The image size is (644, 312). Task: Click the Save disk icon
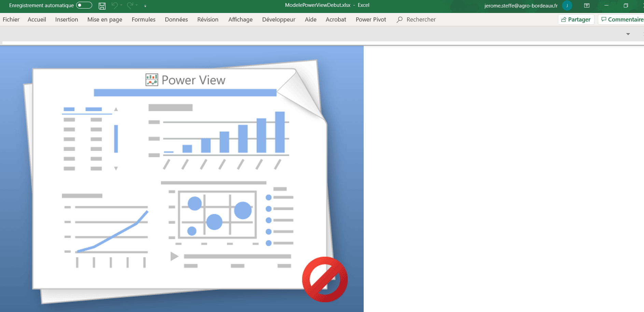tap(102, 5)
